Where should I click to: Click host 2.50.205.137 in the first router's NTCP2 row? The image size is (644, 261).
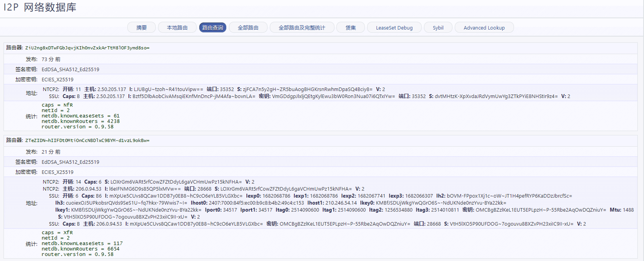point(112,89)
